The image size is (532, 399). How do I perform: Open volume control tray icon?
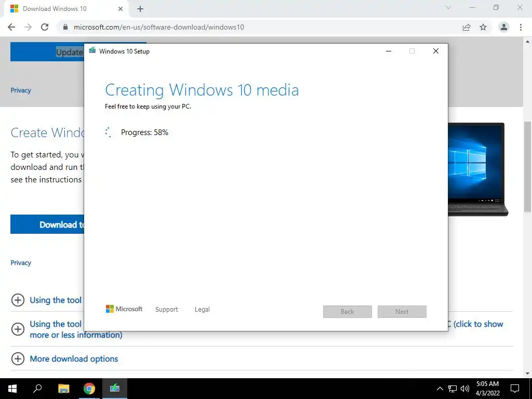(x=465, y=389)
